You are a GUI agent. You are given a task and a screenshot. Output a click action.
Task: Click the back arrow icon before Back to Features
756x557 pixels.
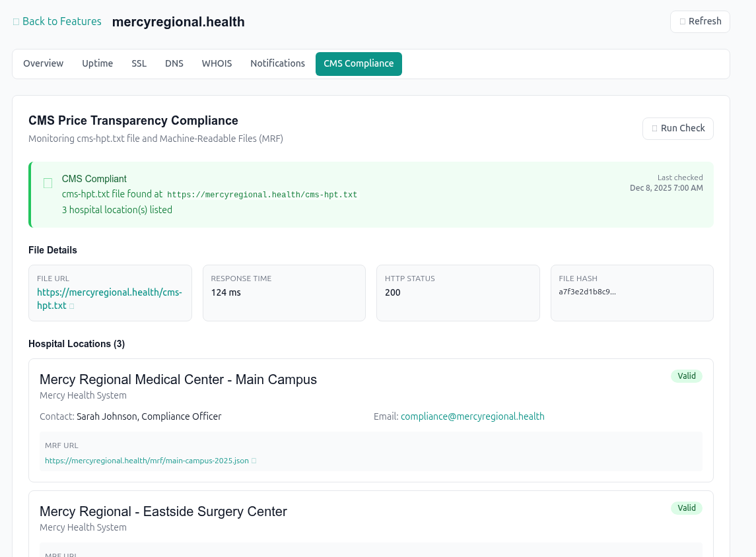16,21
